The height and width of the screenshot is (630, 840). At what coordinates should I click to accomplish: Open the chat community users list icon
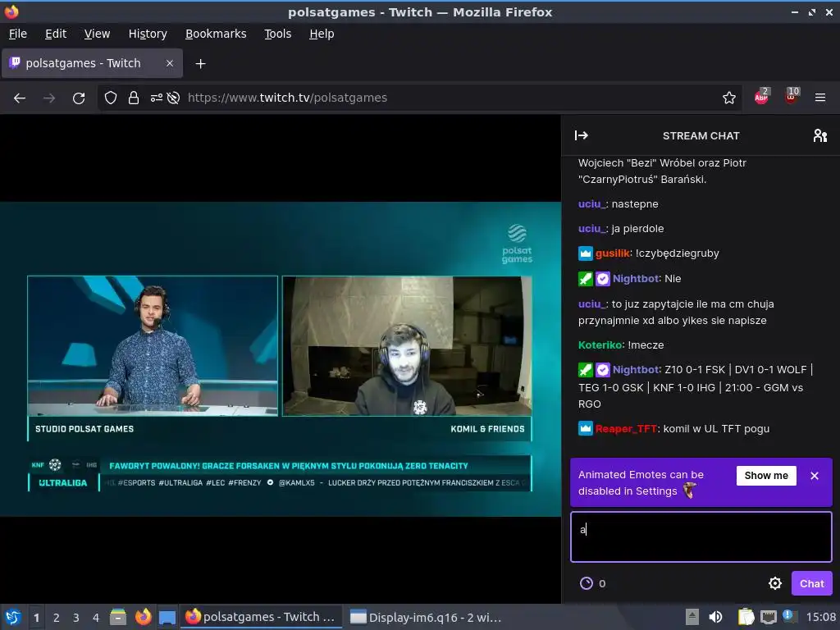[819, 135]
